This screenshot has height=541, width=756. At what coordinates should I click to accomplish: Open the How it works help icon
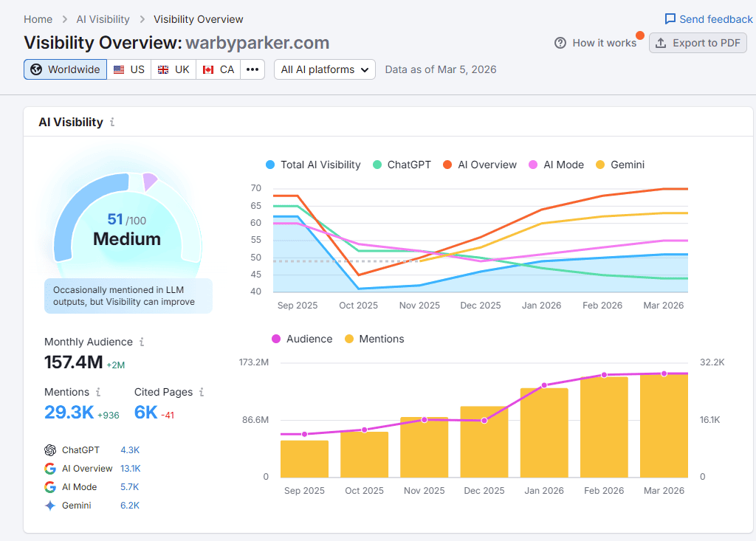tap(560, 43)
